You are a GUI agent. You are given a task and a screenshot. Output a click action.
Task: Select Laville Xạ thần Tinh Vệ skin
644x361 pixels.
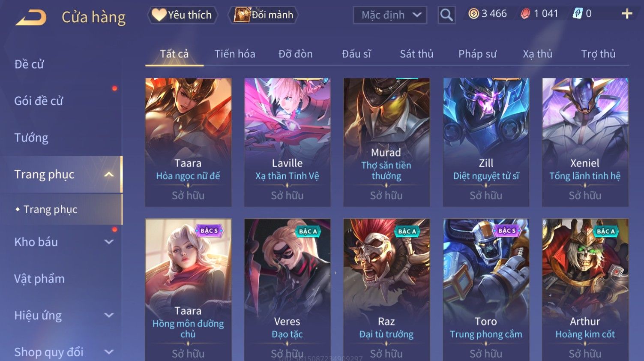pos(287,142)
